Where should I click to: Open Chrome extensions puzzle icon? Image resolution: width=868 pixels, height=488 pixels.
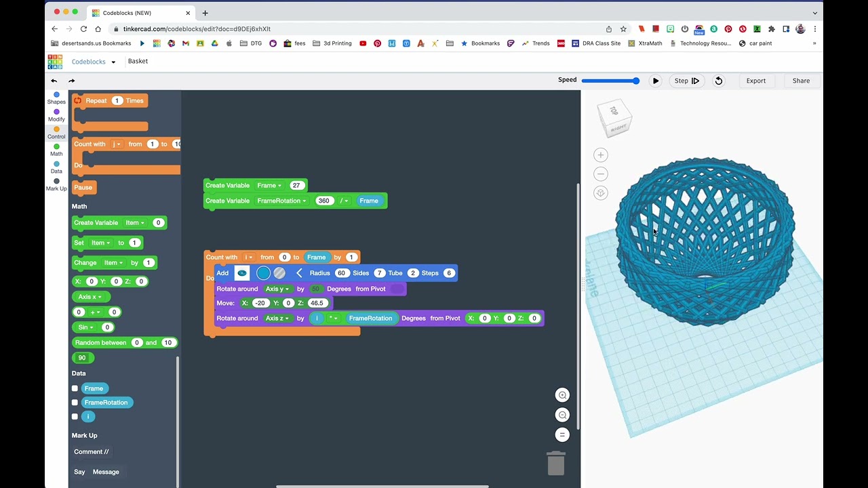[x=771, y=29]
